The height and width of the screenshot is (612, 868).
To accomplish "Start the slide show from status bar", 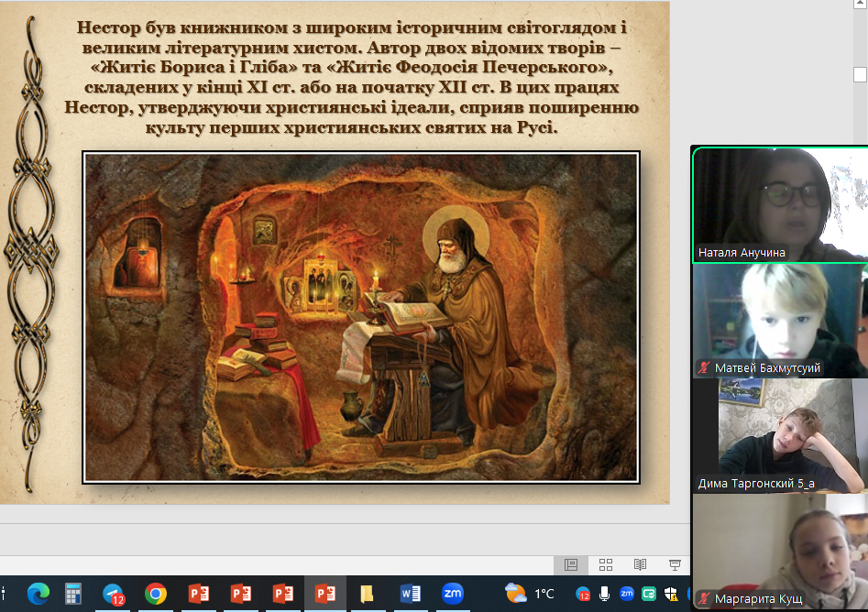I will click(x=675, y=564).
